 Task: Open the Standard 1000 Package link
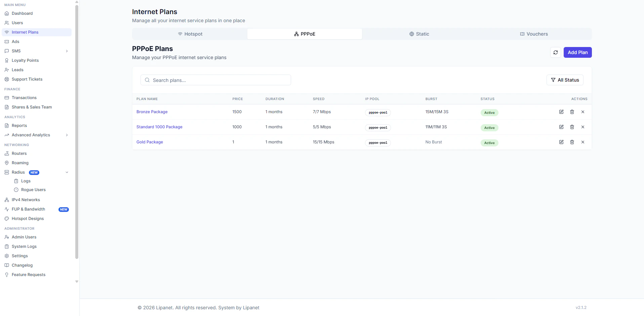coord(159,127)
